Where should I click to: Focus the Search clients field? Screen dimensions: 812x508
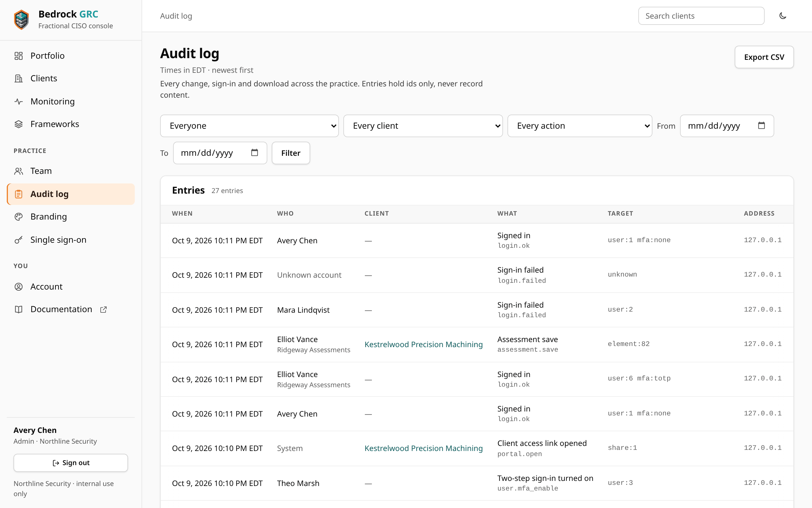tap(701, 16)
